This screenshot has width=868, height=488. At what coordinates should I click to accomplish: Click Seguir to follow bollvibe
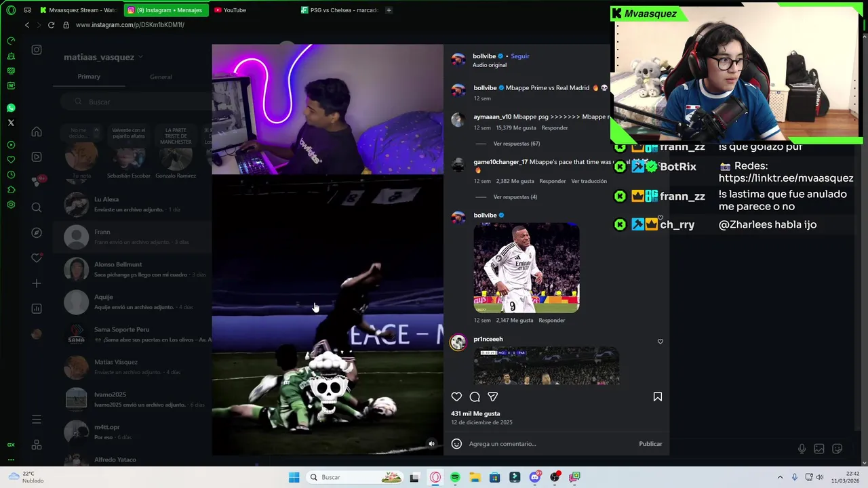(x=520, y=56)
